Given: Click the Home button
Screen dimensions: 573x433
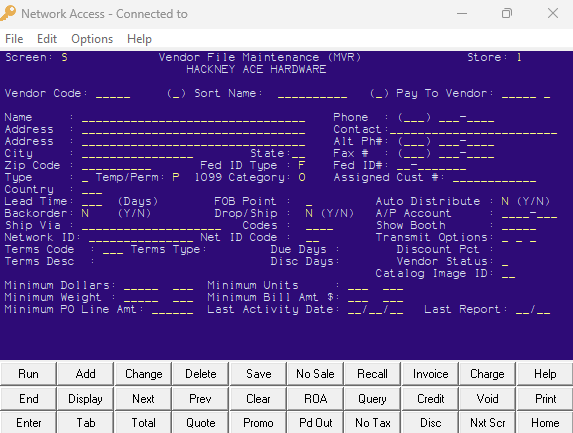Looking at the screenshot, I should coord(545,423).
